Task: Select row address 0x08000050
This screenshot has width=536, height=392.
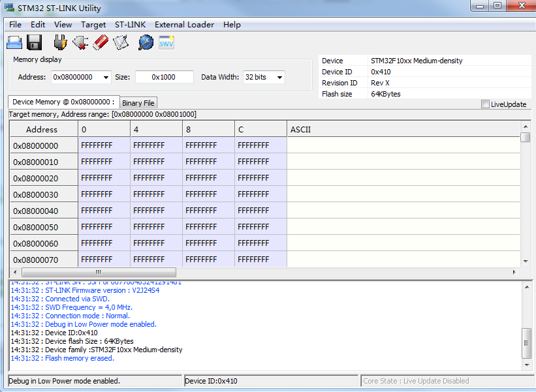Action: pos(44,228)
